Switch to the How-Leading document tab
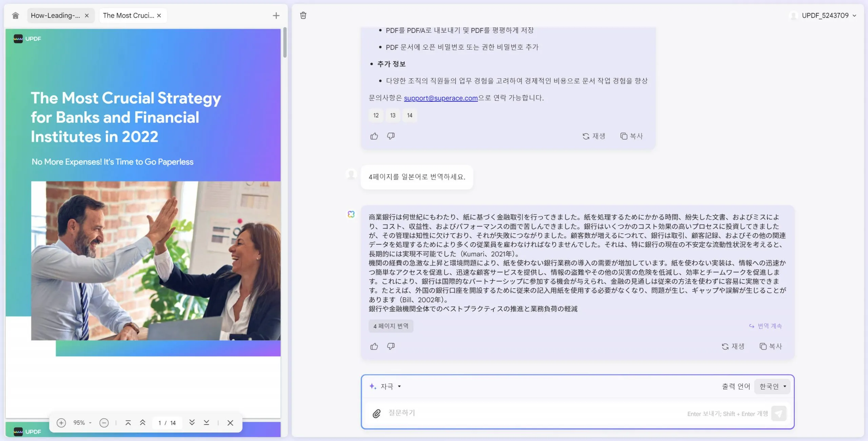Image resolution: width=868 pixels, height=441 pixels. click(56, 16)
